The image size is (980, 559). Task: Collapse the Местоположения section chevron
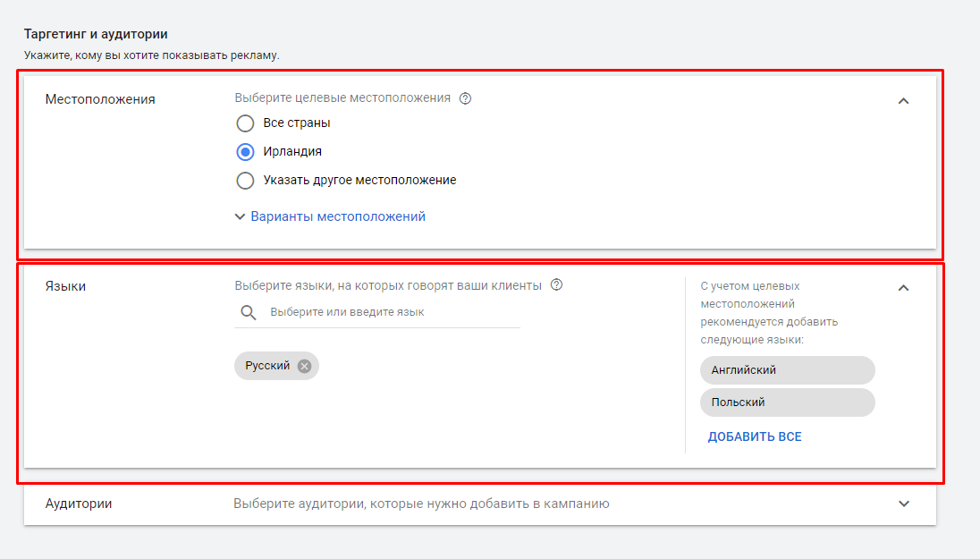pyautogui.click(x=903, y=101)
